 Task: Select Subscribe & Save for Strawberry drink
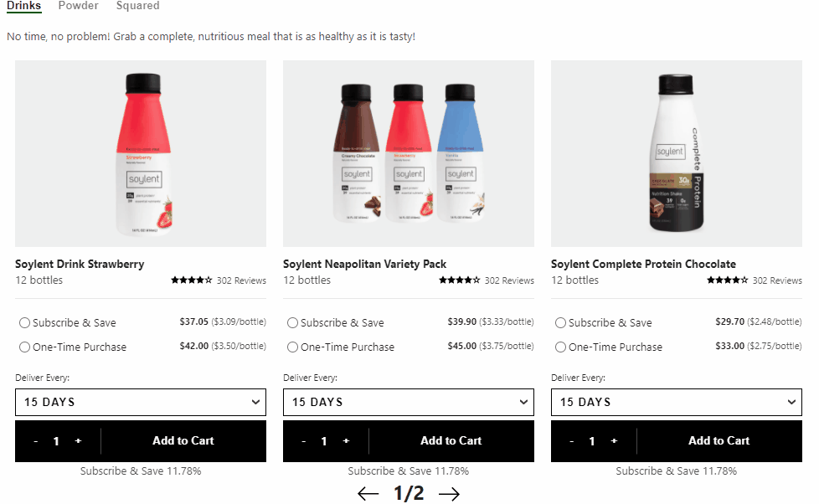click(x=25, y=323)
